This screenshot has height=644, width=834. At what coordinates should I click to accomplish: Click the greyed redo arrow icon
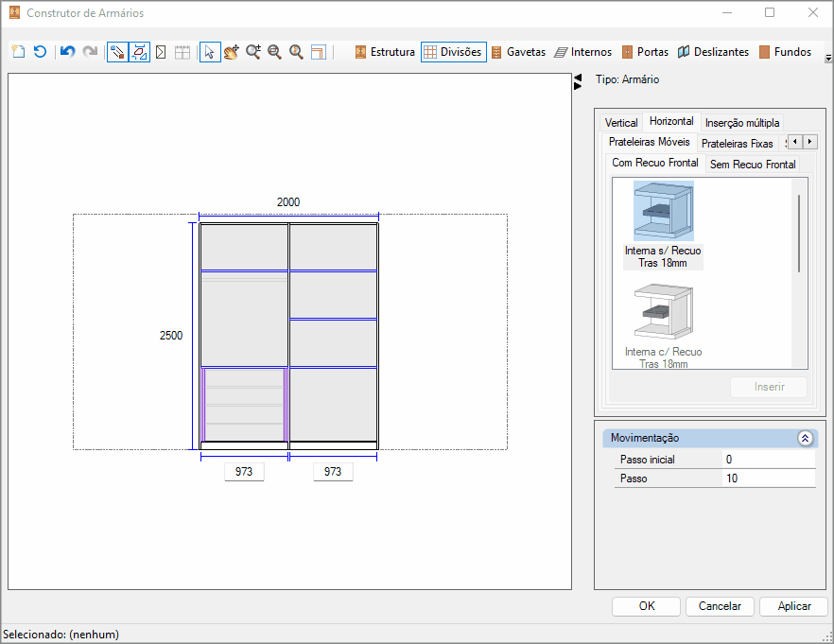[90, 52]
